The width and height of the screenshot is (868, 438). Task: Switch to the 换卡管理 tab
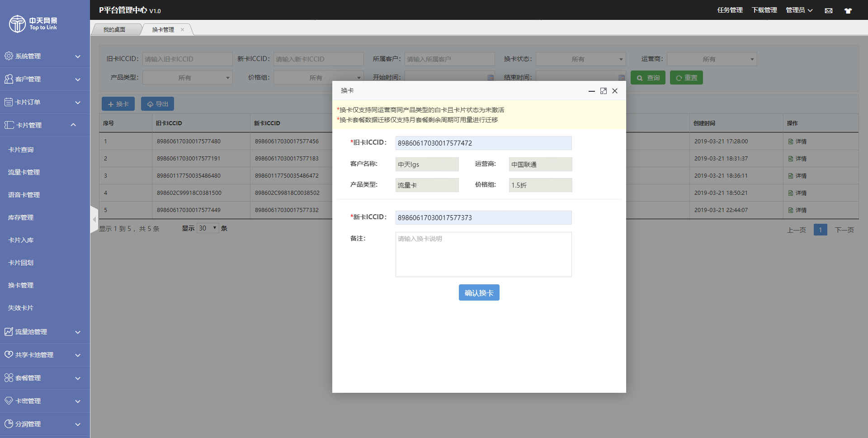point(163,30)
